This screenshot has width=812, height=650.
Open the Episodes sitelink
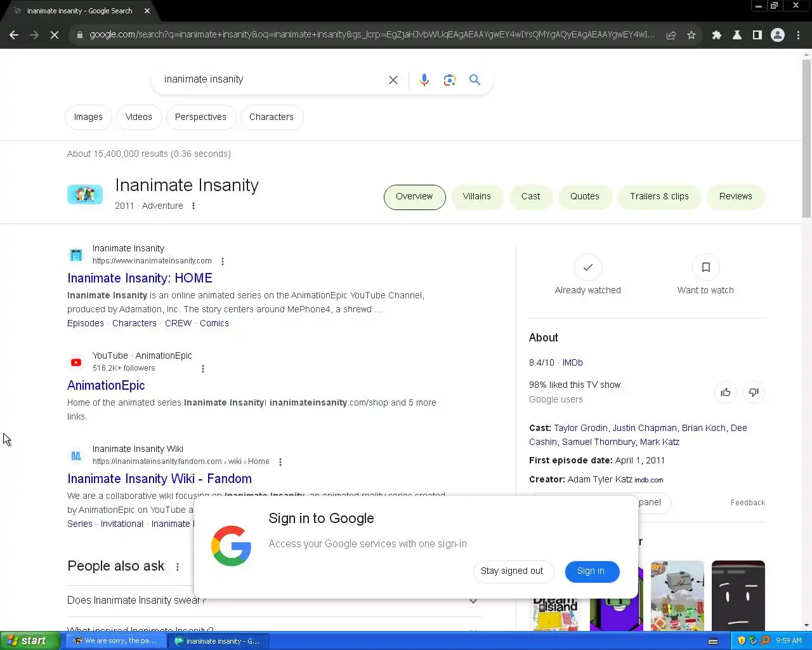click(86, 324)
